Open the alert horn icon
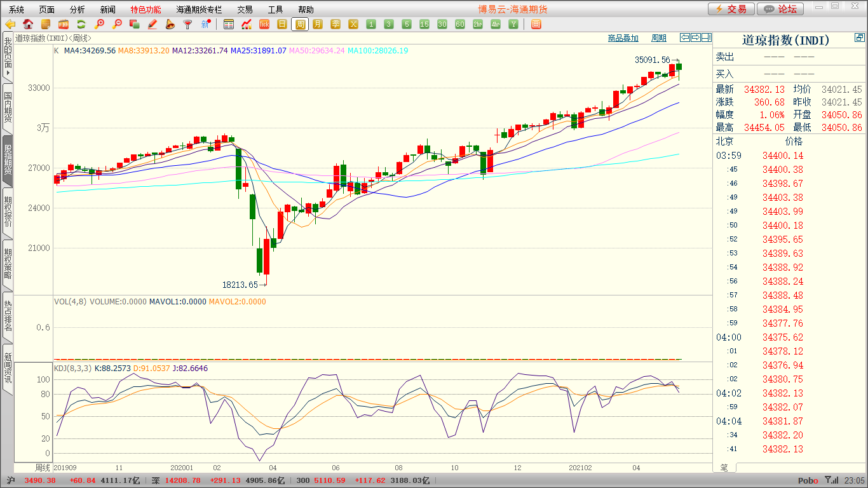868x488 pixels. point(170,24)
